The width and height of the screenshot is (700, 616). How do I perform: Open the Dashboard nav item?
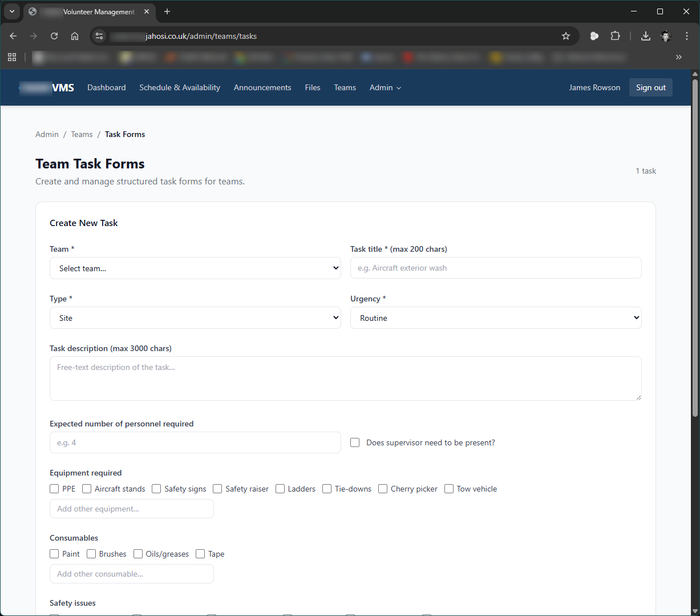(x=107, y=87)
